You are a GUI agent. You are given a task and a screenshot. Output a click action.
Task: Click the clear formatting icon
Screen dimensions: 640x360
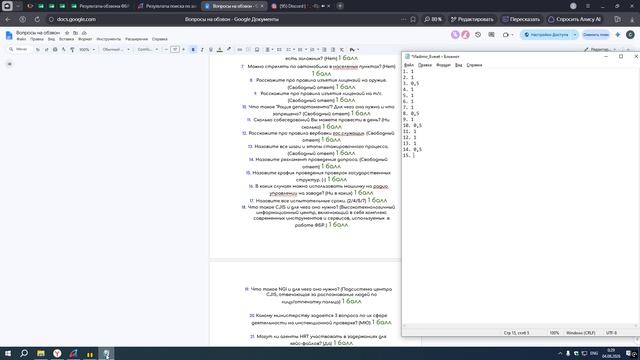pos(342,50)
